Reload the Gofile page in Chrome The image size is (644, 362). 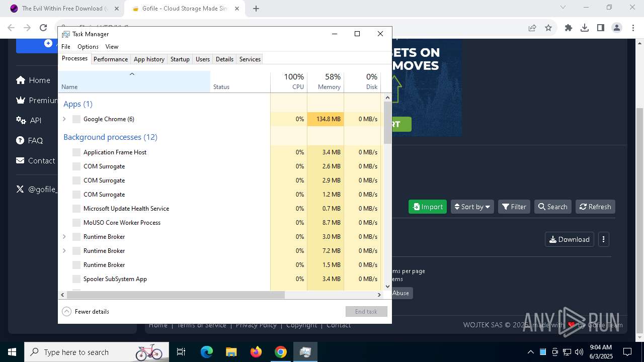[x=43, y=28]
